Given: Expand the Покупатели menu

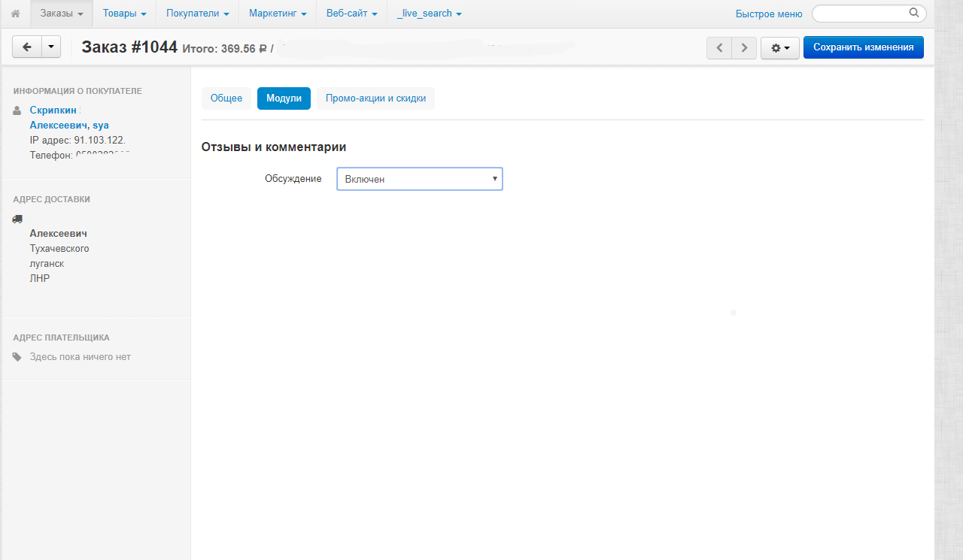Looking at the screenshot, I should (x=197, y=14).
